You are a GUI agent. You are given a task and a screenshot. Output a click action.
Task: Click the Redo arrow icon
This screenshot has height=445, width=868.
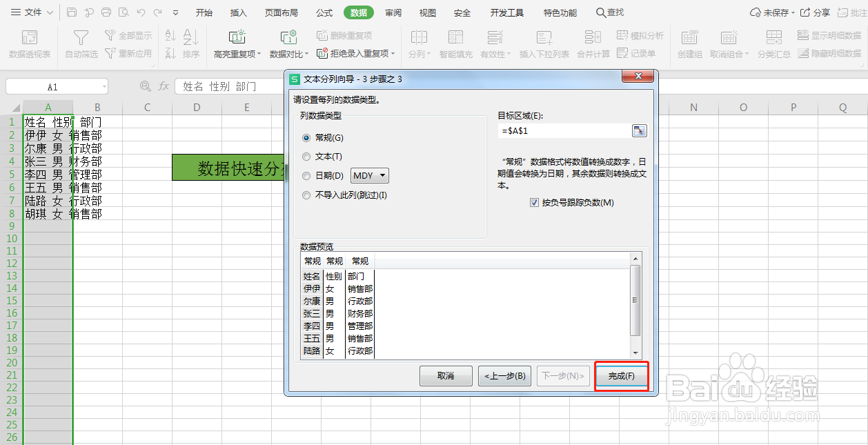pos(158,12)
